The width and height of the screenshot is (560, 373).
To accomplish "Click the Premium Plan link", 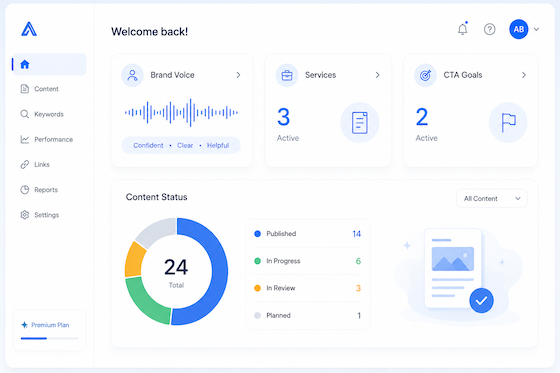I will pos(50,325).
